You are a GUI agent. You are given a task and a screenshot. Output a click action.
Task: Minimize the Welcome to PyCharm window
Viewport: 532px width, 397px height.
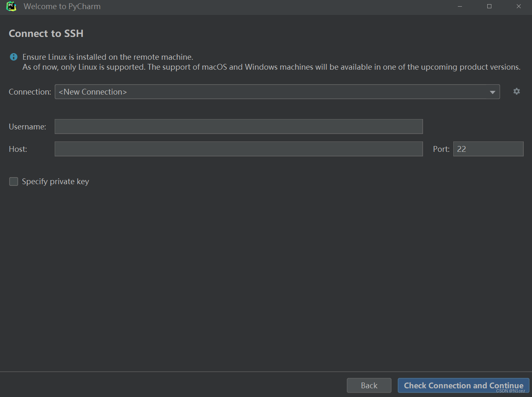point(459,7)
